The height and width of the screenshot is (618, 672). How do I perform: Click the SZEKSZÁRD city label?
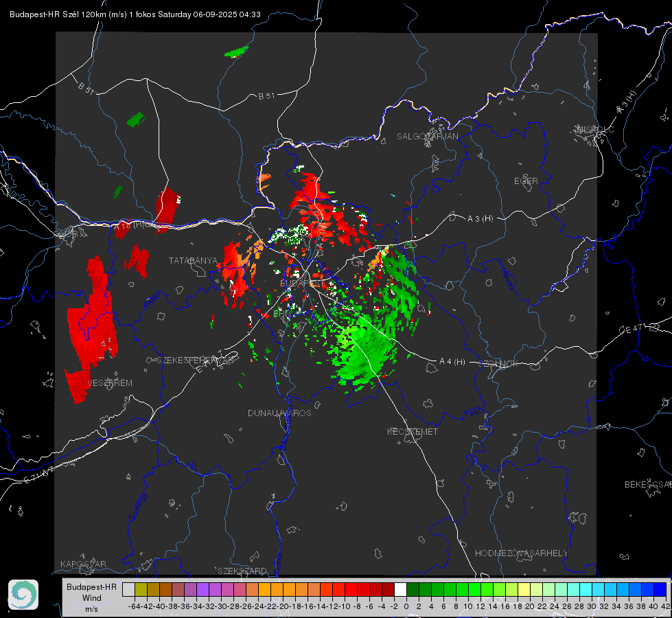pos(242,571)
